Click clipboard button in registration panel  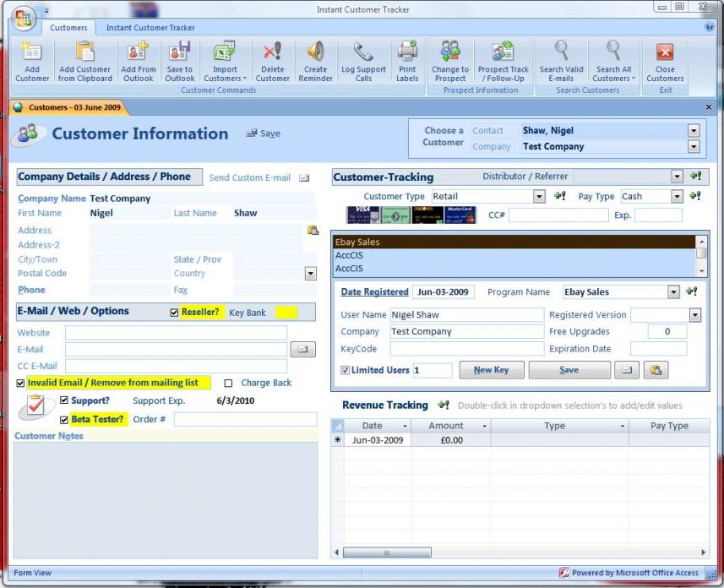(x=656, y=370)
